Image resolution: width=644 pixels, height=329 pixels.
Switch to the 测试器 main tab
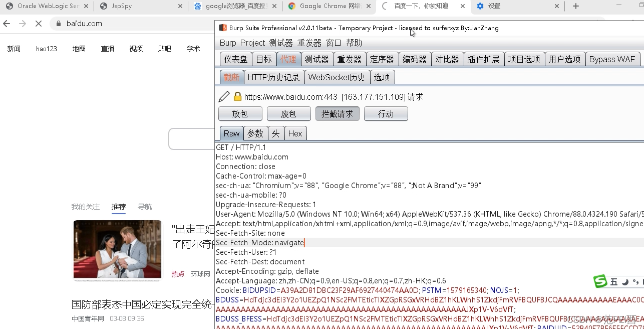click(x=317, y=59)
